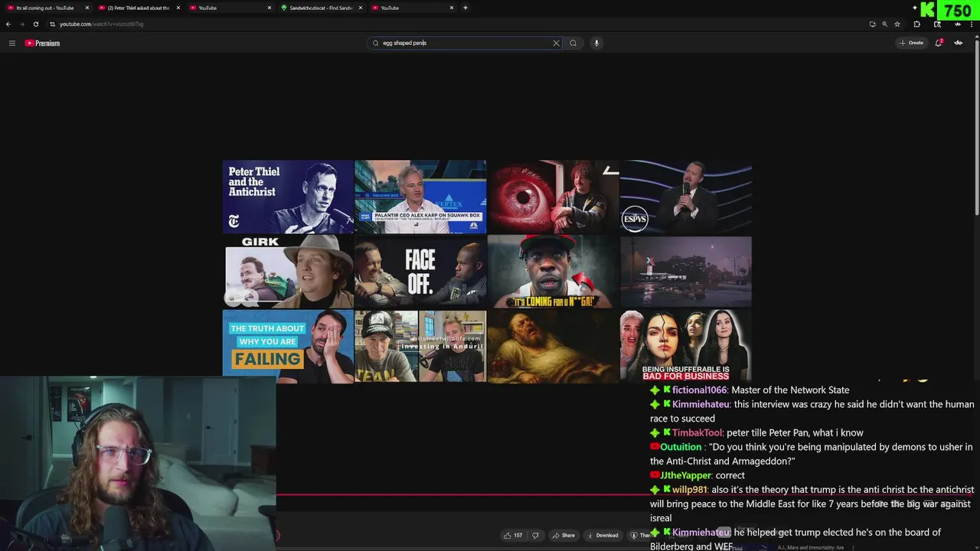Click chat username Outuition
The width and height of the screenshot is (980, 551).
[x=681, y=447]
